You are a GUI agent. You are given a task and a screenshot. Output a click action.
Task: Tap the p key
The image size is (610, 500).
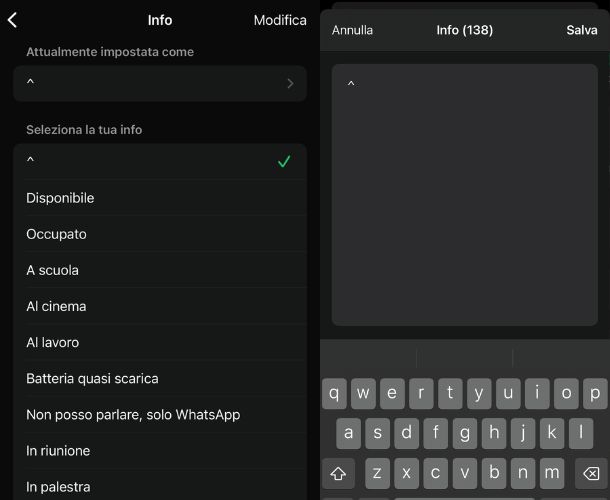coord(595,393)
